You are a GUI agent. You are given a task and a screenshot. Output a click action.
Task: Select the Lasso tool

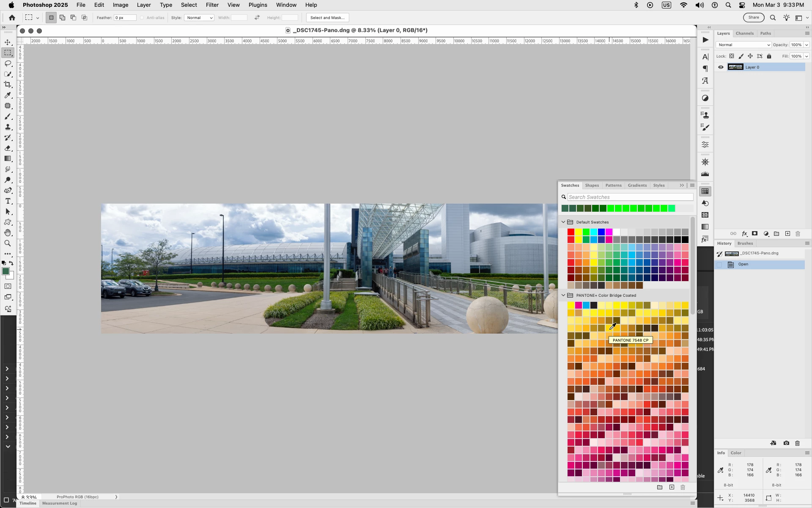coord(8,63)
